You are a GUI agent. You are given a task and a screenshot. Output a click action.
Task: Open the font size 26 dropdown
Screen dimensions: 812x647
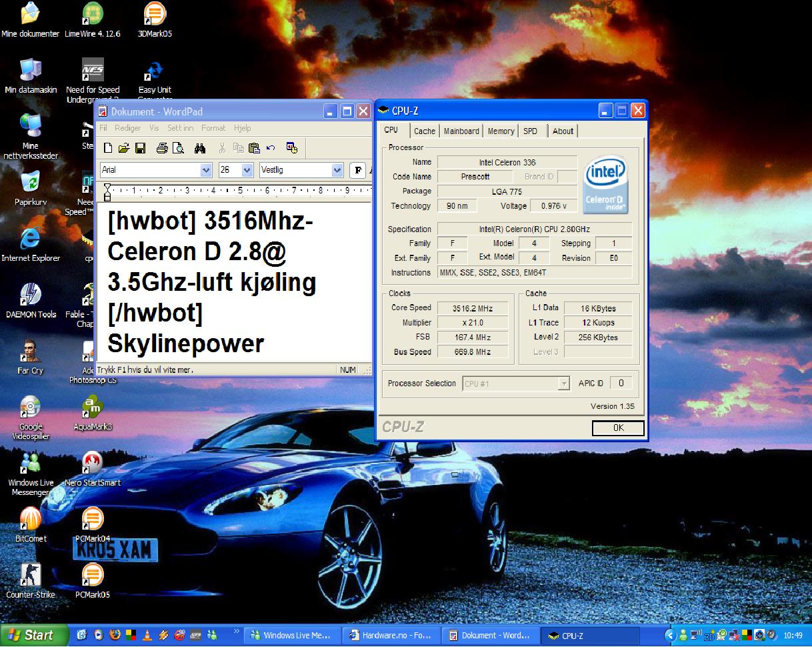pyautogui.click(x=247, y=170)
